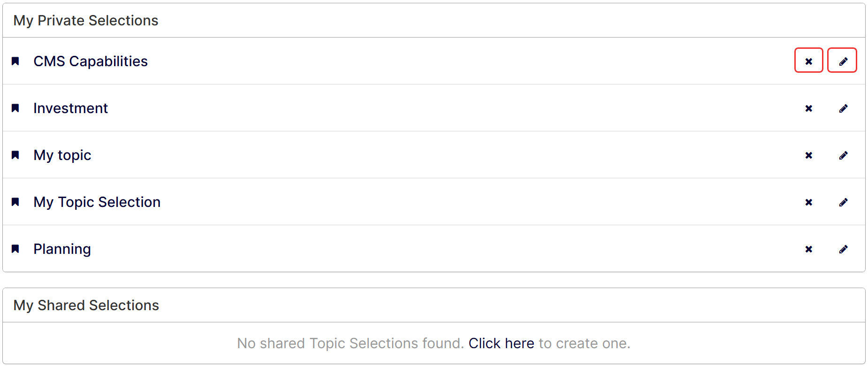
Task: Click bookmark icon beside CMS Capabilities
Action: (x=15, y=61)
